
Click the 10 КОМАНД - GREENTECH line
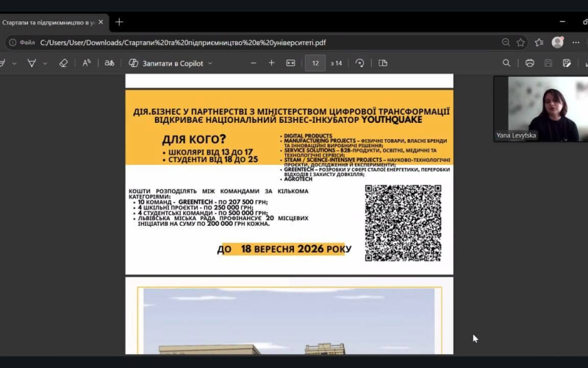[x=203, y=202]
